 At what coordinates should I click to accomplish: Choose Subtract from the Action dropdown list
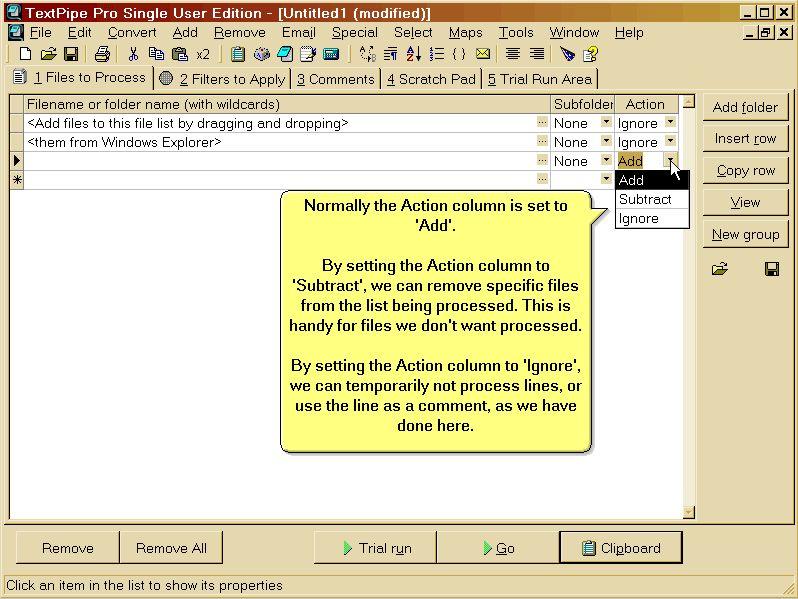click(x=652, y=199)
